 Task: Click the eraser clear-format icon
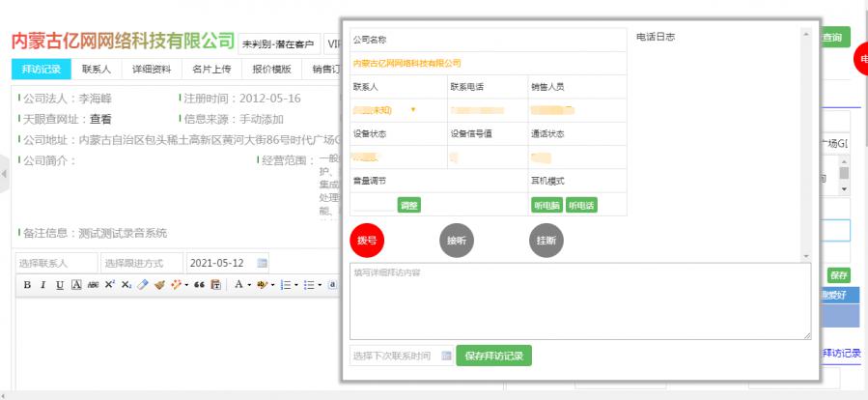click(142, 285)
